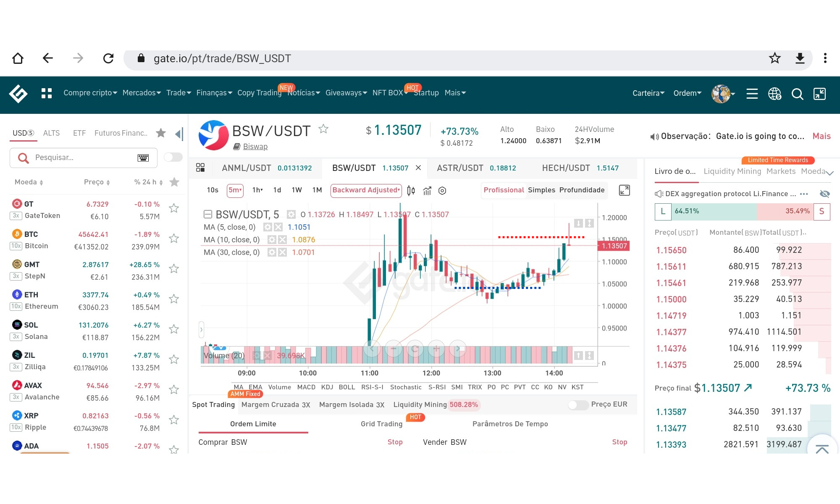Expand the Finanças menu
The height and width of the screenshot is (504, 840).
pos(214,93)
